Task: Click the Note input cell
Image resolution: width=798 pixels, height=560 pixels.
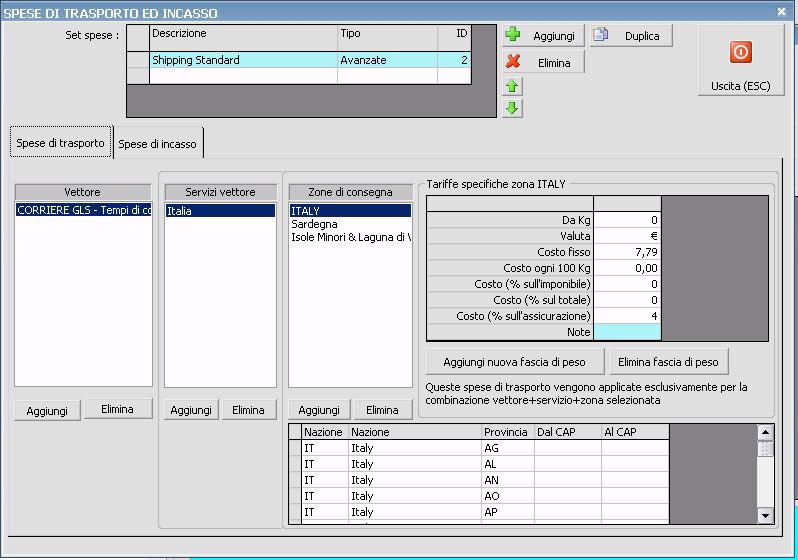Action: pos(627,332)
